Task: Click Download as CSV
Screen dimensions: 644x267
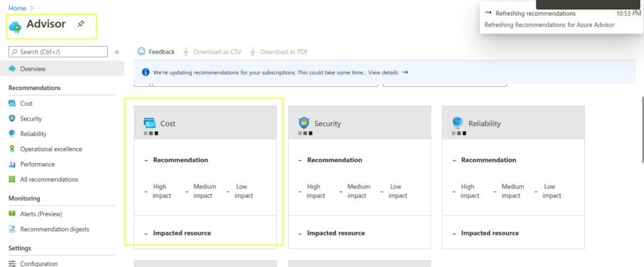Action: 212,52
